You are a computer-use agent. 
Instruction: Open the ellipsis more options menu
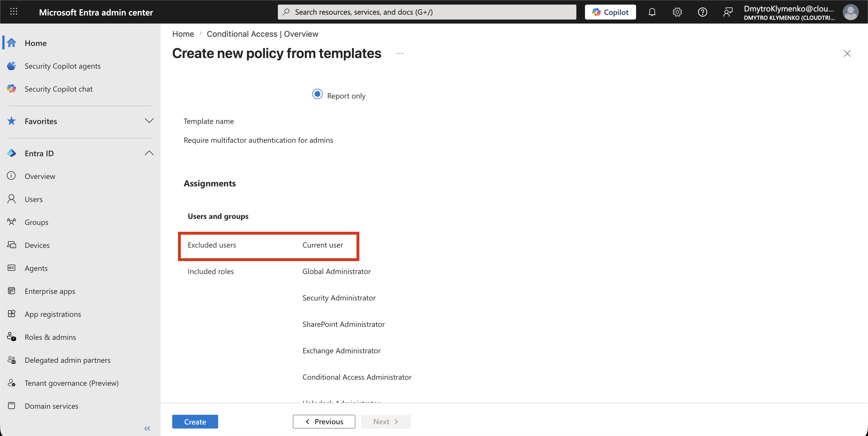(x=400, y=53)
